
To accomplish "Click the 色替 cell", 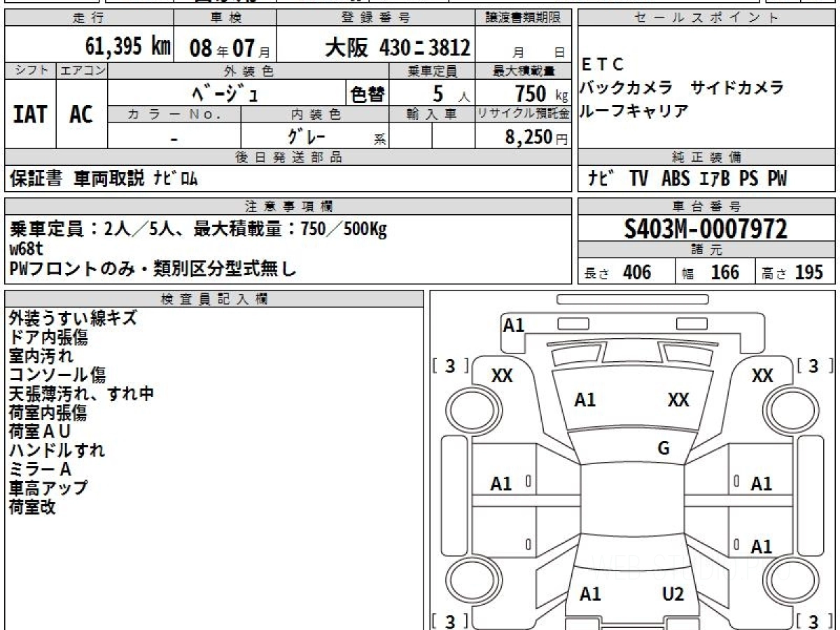I will coord(367,93).
